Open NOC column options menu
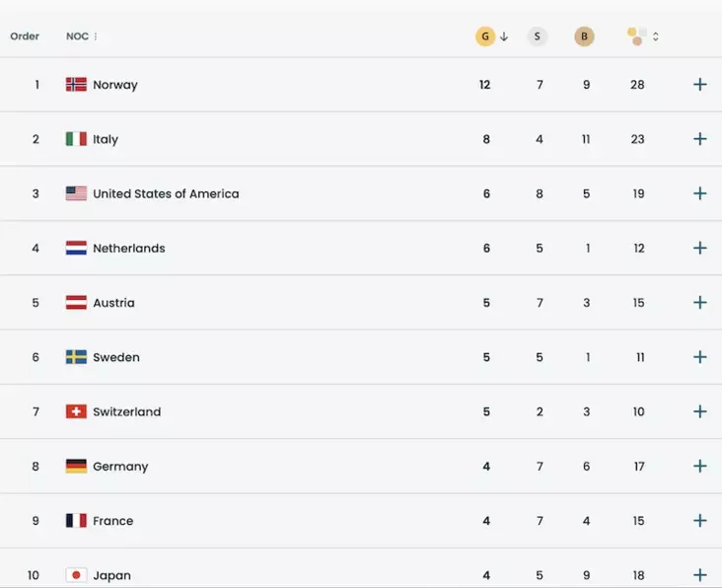 [96, 37]
